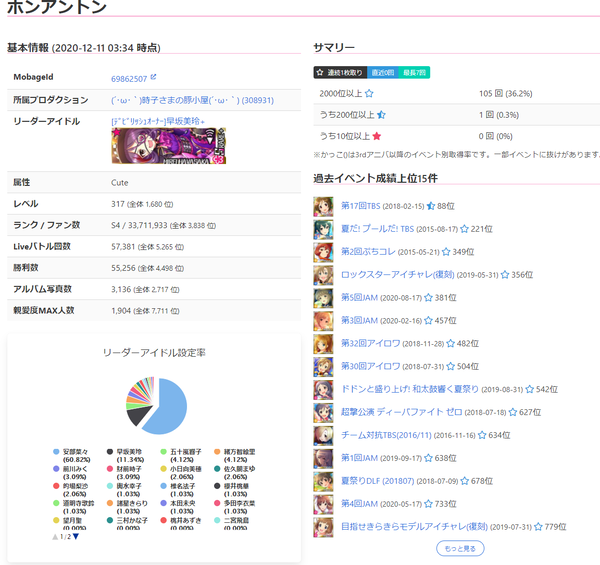Click the idol thumbnail for 第17回TBS
This screenshot has width=600, height=565.
tap(323, 207)
